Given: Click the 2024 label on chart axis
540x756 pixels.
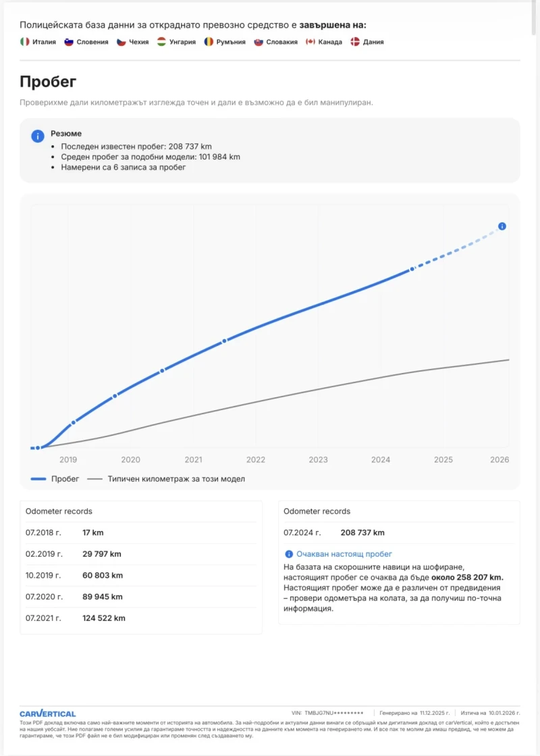Looking at the screenshot, I should tap(381, 460).
